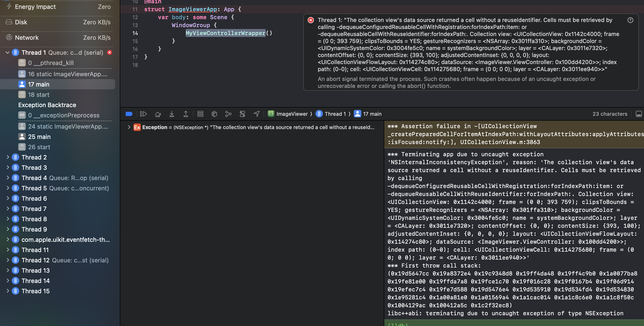The height and width of the screenshot is (326, 644).
Task: Click the Step Out debug icon
Action: (186, 114)
